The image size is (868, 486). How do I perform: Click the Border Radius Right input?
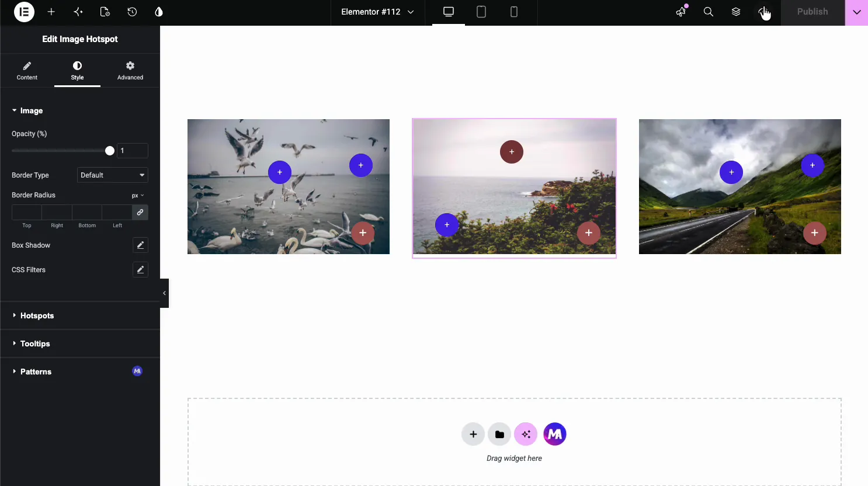pos(57,213)
